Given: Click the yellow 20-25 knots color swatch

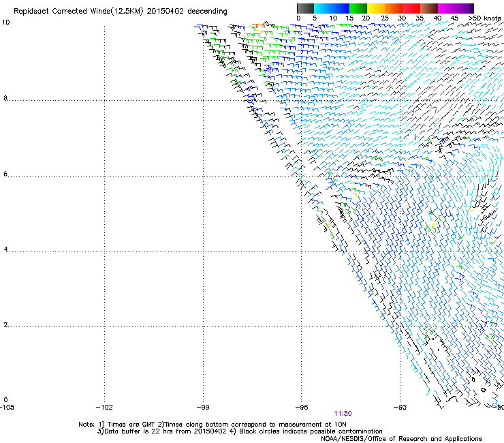Looking at the screenshot, I should [x=376, y=8].
